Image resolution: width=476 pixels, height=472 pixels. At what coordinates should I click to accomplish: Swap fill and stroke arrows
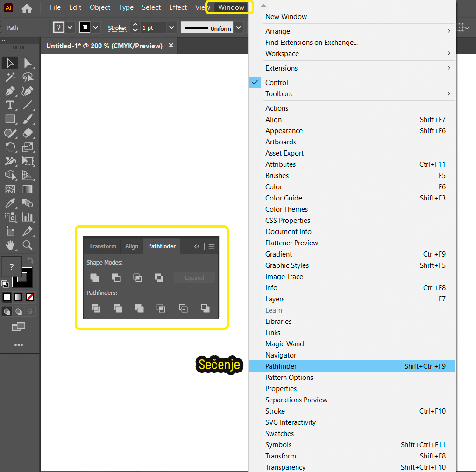[x=30, y=260]
